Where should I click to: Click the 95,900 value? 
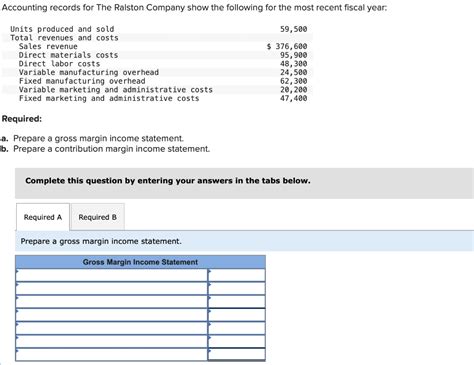[x=293, y=55]
